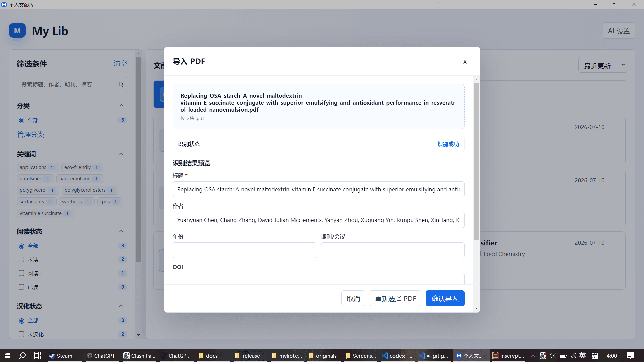Check the 阅读中 checkbox
Image resolution: width=644 pixels, height=362 pixels.
[x=21, y=273]
